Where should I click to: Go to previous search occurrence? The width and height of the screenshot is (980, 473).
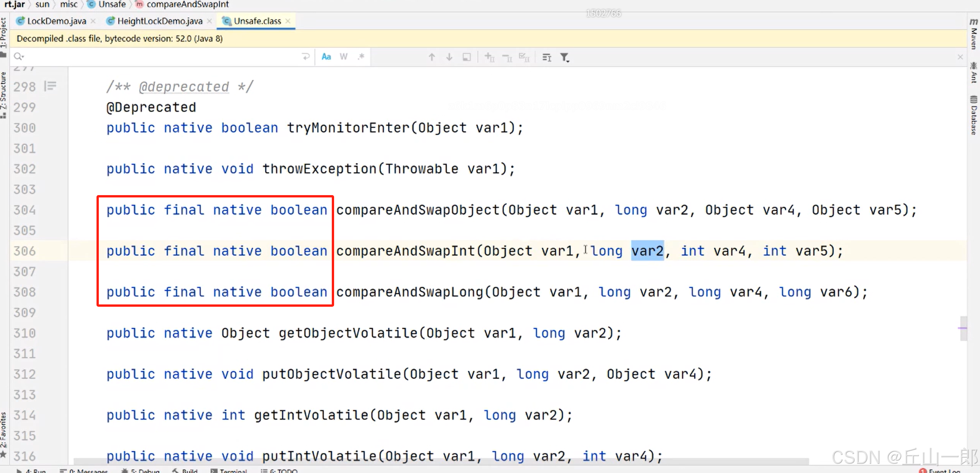431,57
